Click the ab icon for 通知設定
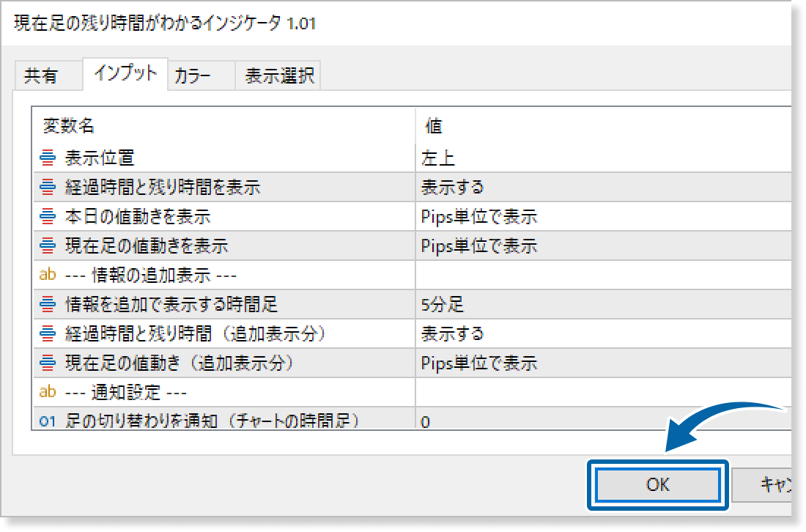This screenshot has width=806, height=532. point(48,392)
